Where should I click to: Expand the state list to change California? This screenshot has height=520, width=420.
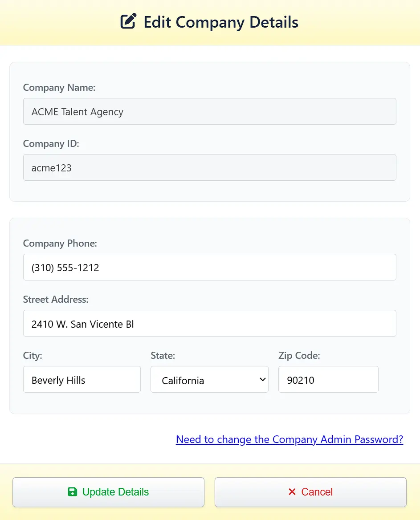[209, 379]
